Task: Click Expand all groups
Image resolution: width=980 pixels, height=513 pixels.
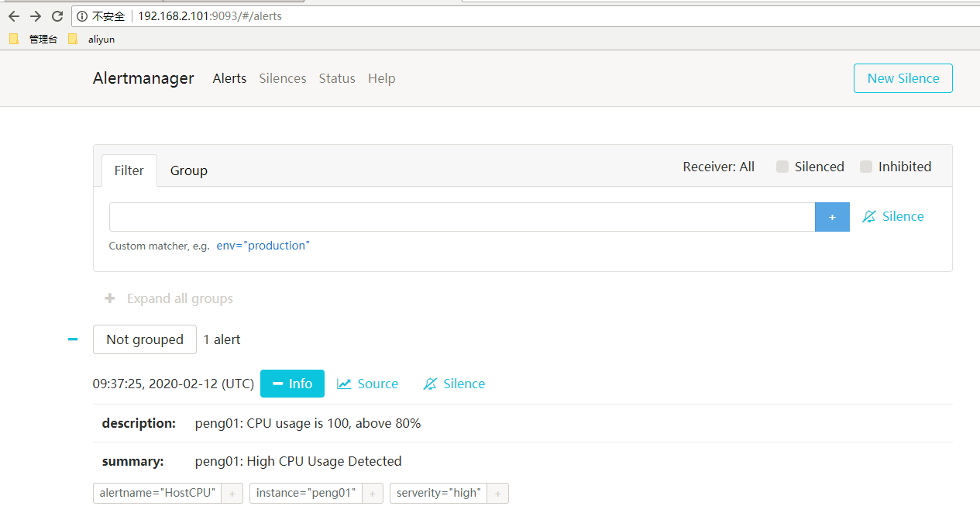Action: point(169,298)
